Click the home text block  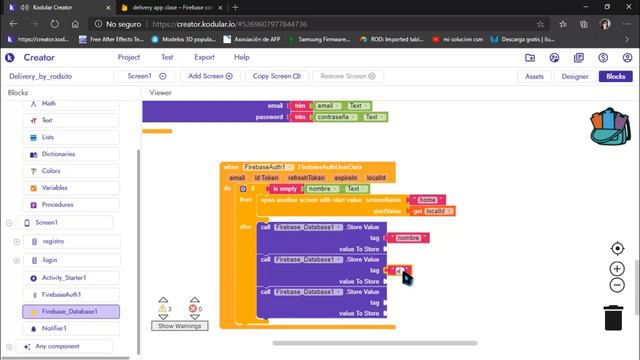pos(427,200)
